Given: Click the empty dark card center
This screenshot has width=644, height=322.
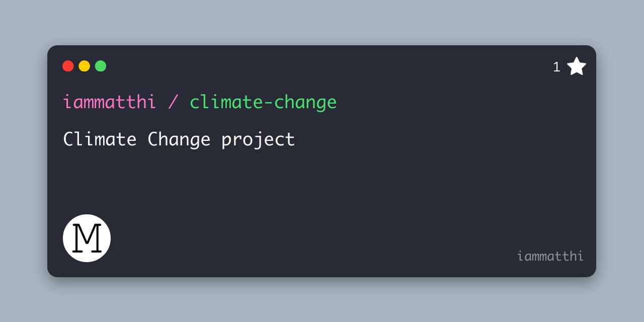Looking at the screenshot, I should [x=322, y=191].
